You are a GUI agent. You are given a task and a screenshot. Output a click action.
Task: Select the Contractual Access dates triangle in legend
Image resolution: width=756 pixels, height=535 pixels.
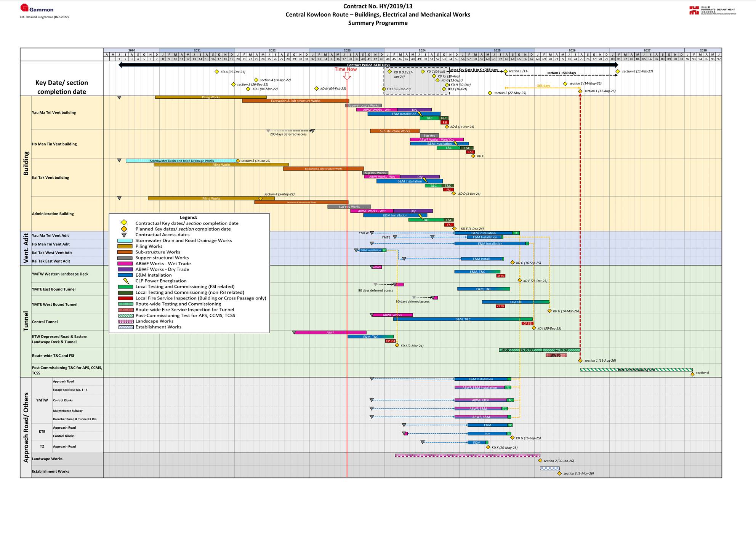point(124,235)
